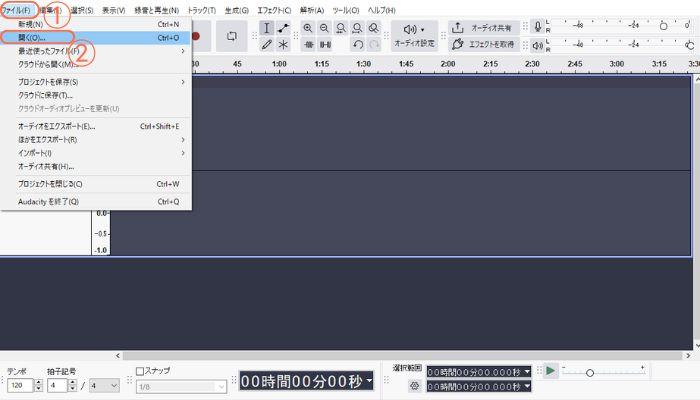Click Fit project to width zoom icon

click(x=357, y=28)
